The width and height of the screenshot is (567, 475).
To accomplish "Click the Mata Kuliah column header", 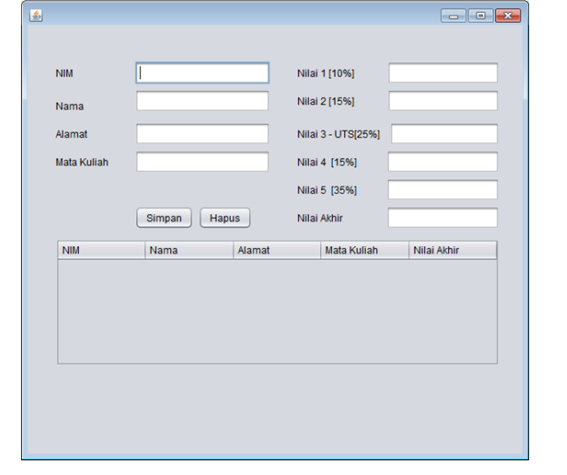I will (365, 250).
